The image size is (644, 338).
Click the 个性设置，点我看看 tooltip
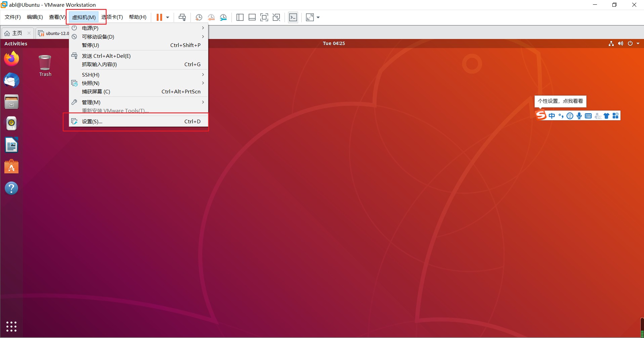560,101
